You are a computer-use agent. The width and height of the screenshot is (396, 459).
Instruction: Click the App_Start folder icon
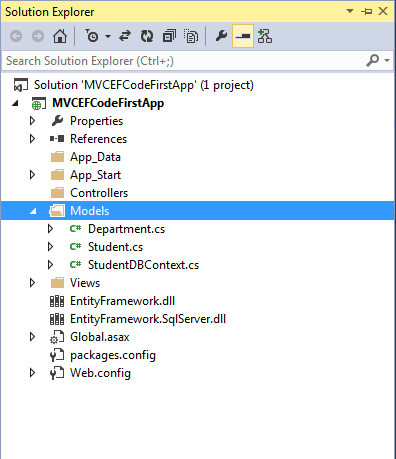click(x=57, y=175)
